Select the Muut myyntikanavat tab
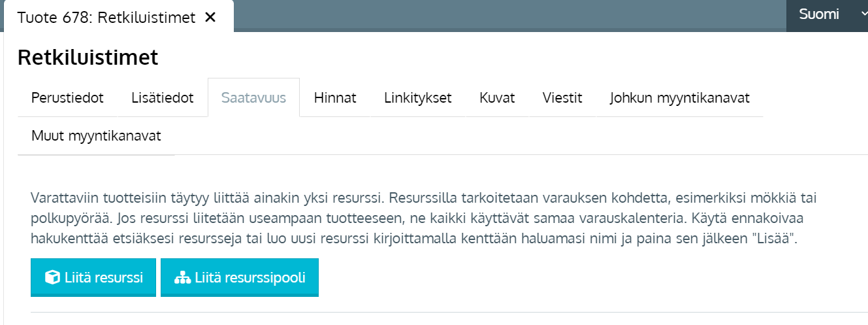Image resolution: width=868 pixels, height=325 pixels. pos(96,136)
